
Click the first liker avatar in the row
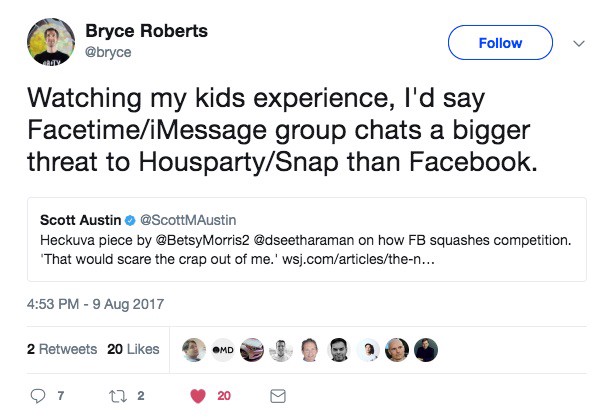click(196, 349)
